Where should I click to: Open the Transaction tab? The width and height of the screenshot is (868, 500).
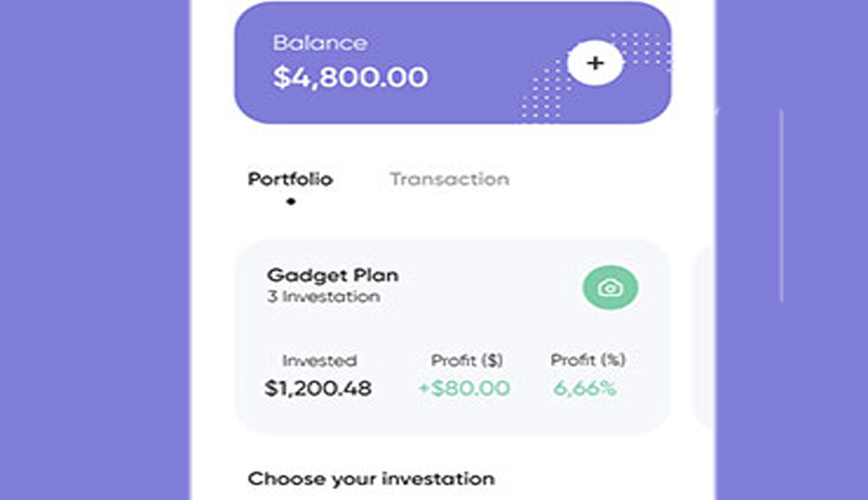click(x=449, y=178)
